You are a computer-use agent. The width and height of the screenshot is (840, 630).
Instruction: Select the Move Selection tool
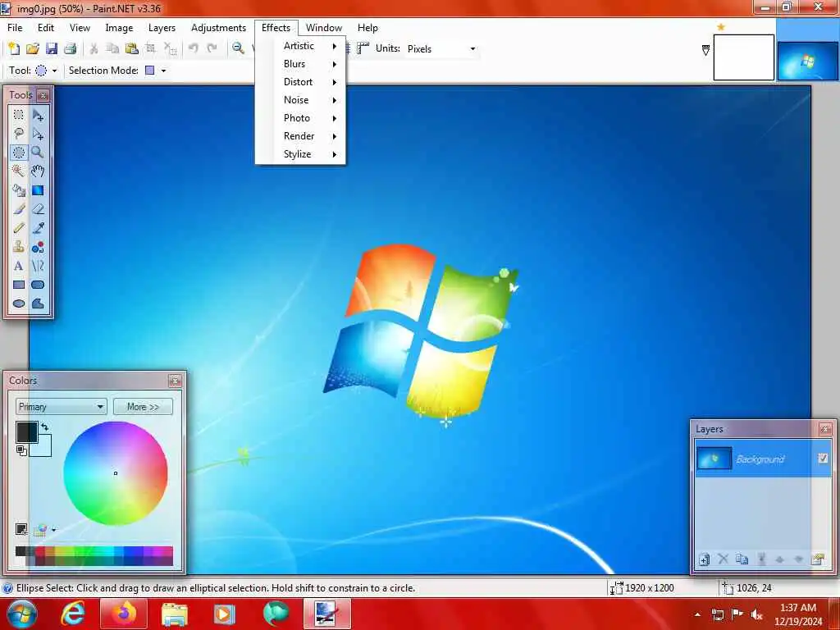[38, 134]
